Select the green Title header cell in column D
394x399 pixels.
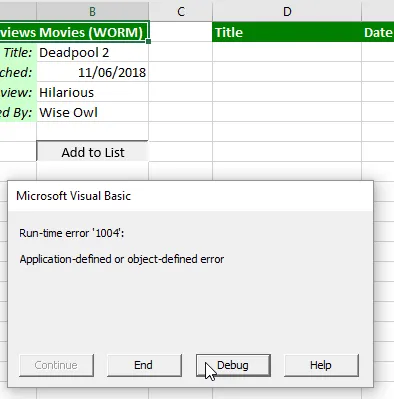(287, 32)
